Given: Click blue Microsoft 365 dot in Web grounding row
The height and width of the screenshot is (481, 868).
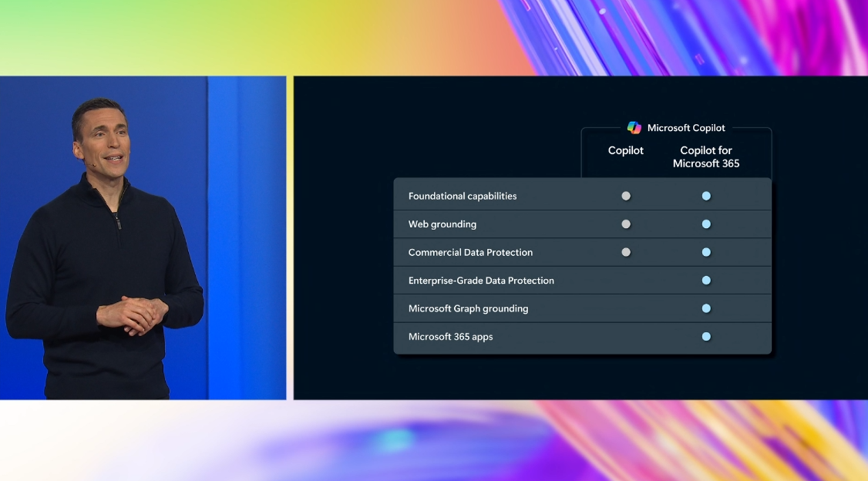Looking at the screenshot, I should (x=706, y=224).
